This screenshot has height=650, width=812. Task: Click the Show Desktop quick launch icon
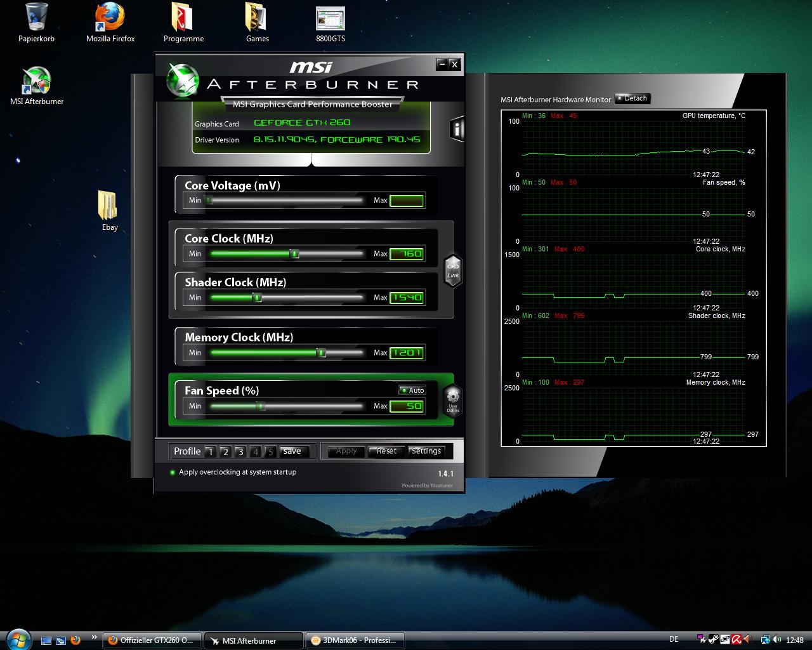point(46,640)
